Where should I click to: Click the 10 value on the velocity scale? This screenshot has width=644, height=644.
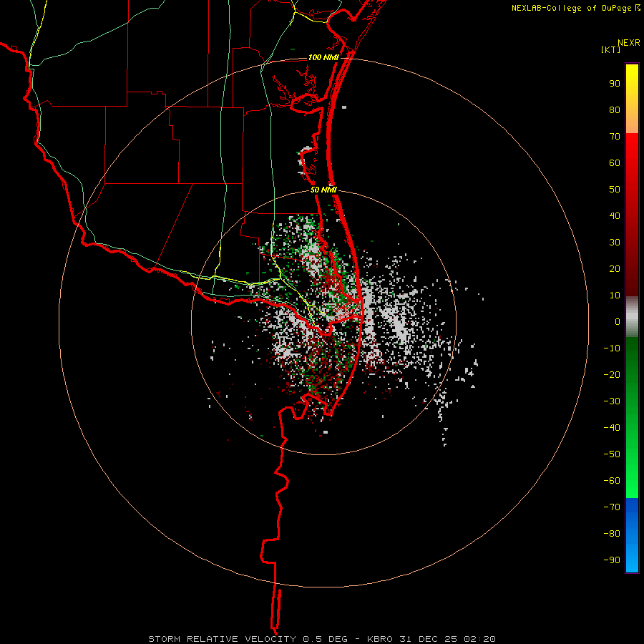coord(615,296)
